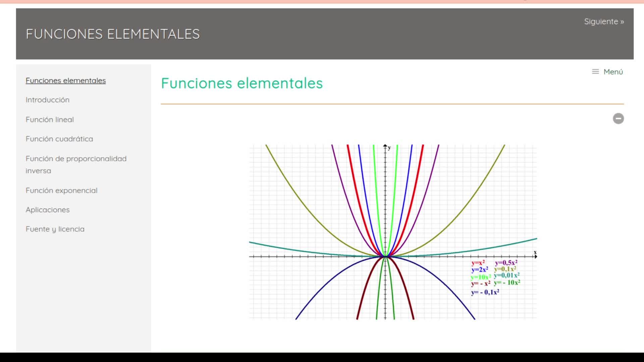The height and width of the screenshot is (362, 644).
Task: Click the blue y=2x² legend label
Action: (480, 270)
